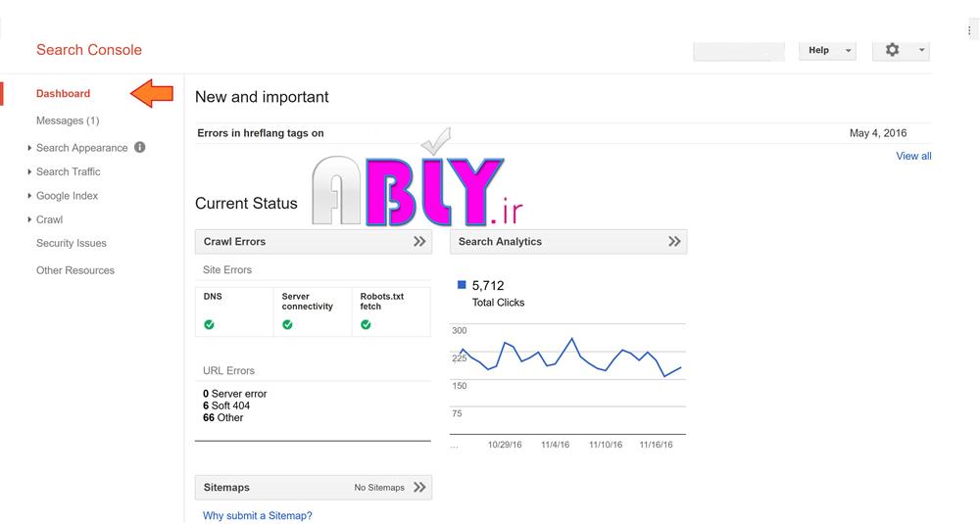The image size is (980, 524).
Task: Select Dashboard in the sidebar
Action: [x=63, y=94]
